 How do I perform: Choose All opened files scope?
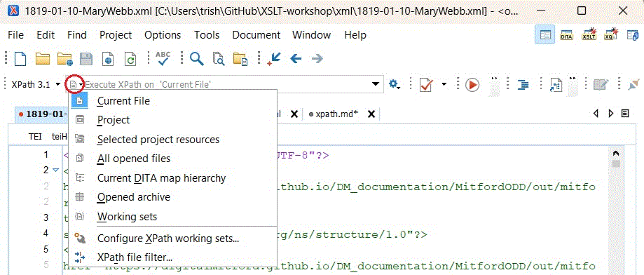click(173, 159)
